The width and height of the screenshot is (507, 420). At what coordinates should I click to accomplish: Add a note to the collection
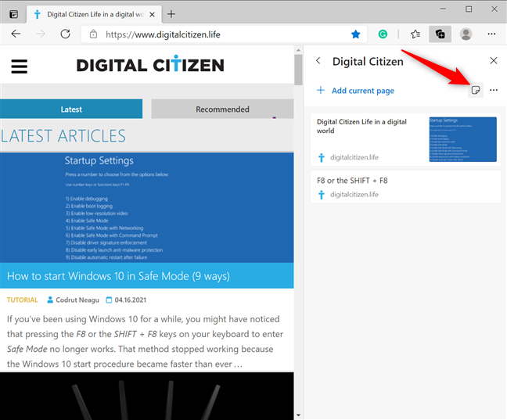(x=476, y=90)
